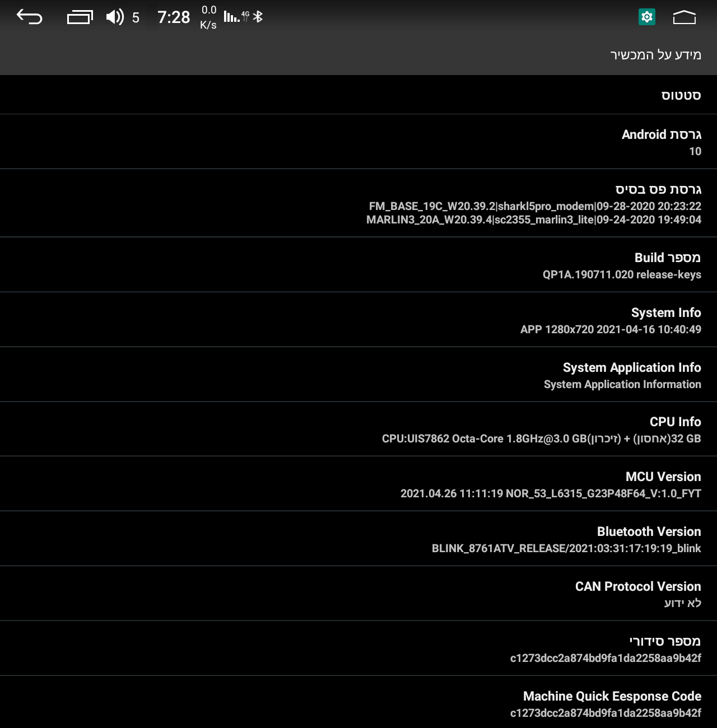This screenshot has height=728, width=717.
Task: Select the Bluetooth Version row
Action: click(x=358, y=539)
